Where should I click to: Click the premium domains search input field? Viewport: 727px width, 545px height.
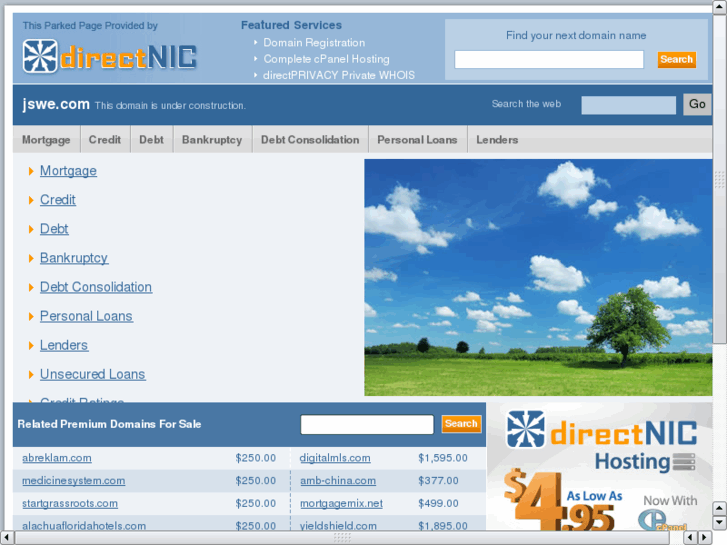[x=367, y=424]
